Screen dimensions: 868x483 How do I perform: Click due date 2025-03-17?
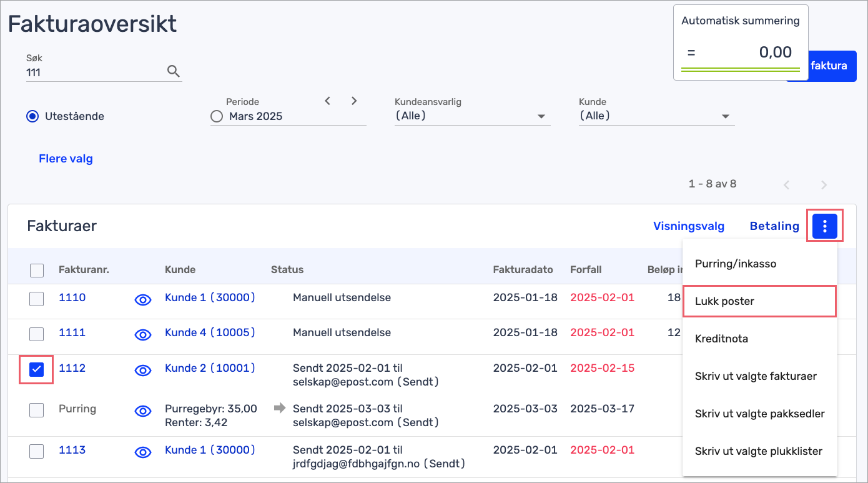pyautogui.click(x=602, y=409)
